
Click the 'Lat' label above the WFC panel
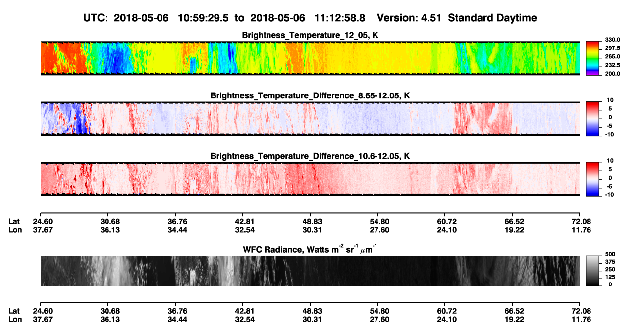pyautogui.click(x=14, y=221)
